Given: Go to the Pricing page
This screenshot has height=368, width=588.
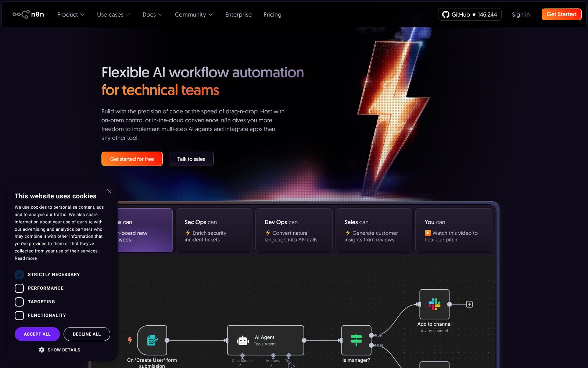Looking at the screenshot, I should pyautogui.click(x=272, y=14).
